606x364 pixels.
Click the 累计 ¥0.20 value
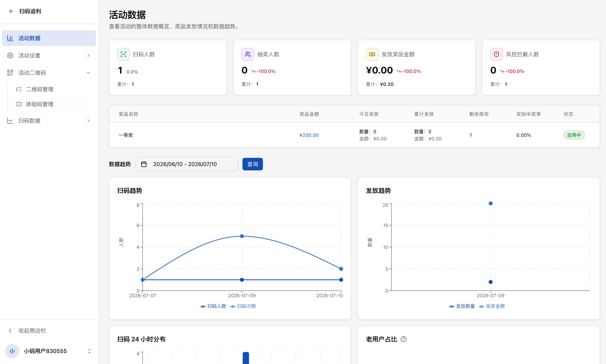[x=387, y=84]
